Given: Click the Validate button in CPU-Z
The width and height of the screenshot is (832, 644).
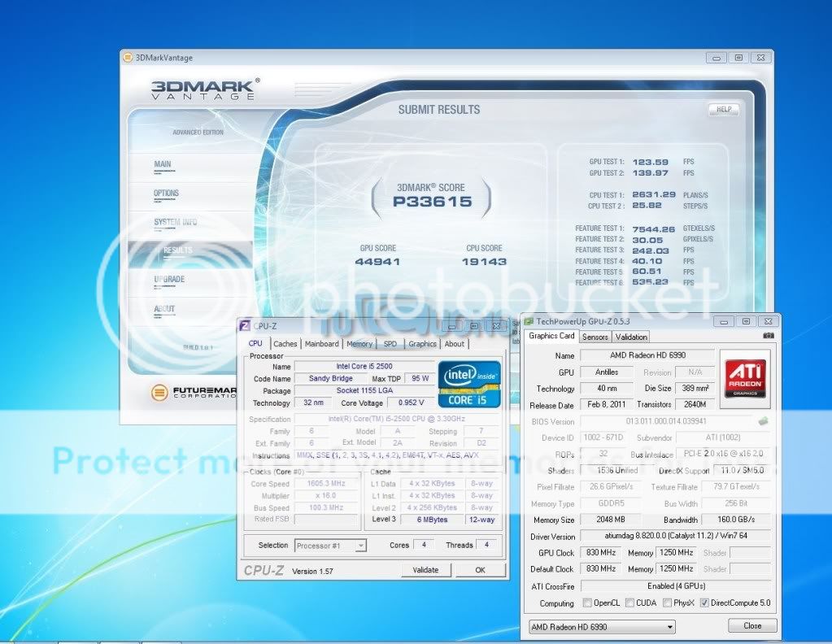Looking at the screenshot, I should tap(425, 570).
